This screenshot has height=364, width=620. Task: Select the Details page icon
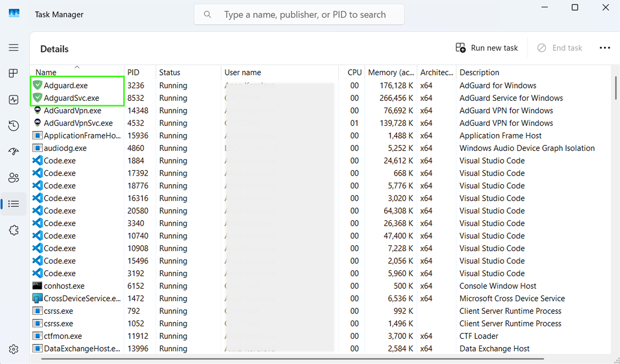(14, 204)
